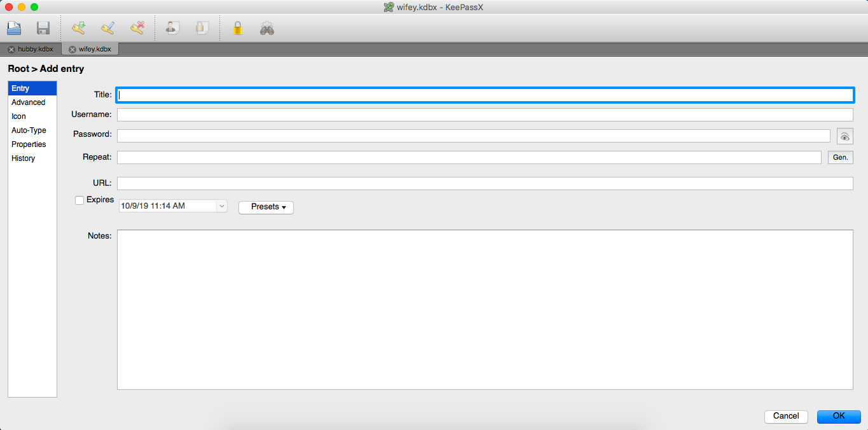Delete entry key with red X icon
This screenshot has height=430, width=868.
point(137,28)
